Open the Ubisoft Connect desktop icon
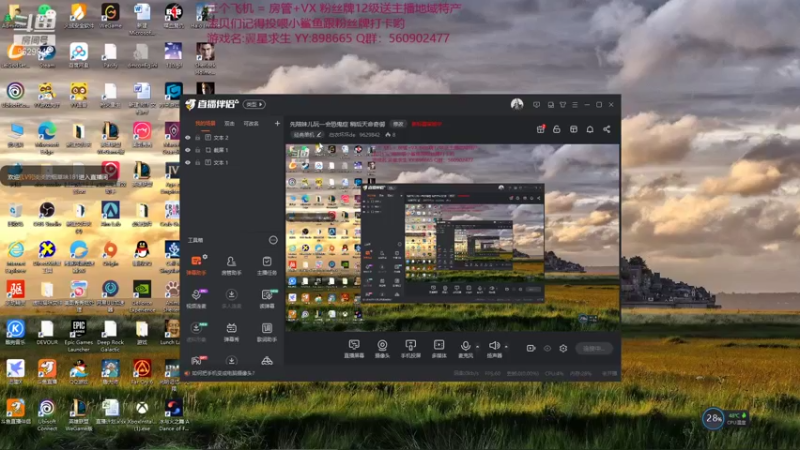 click(47, 414)
